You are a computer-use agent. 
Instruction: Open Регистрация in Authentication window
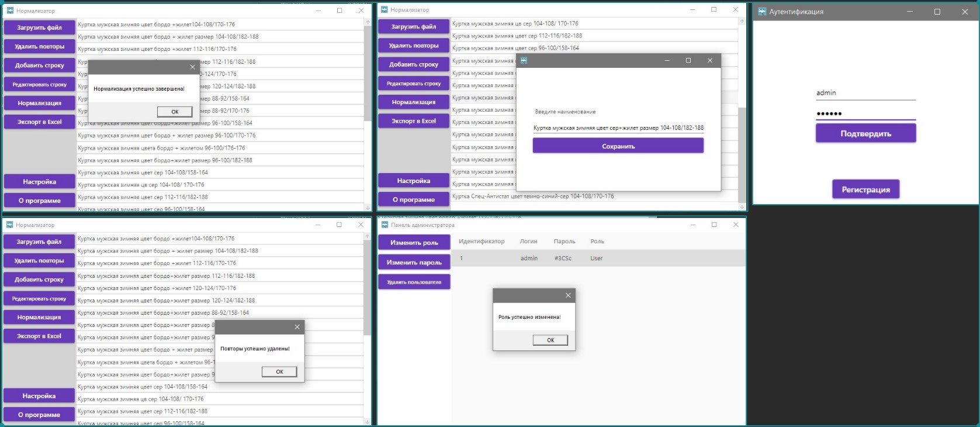click(865, 190)
